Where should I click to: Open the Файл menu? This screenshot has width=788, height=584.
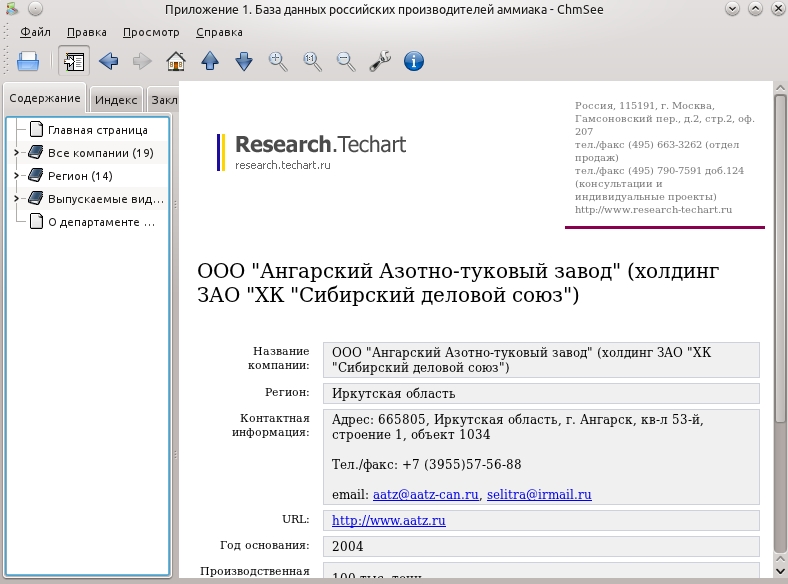(x=35, y=32)
